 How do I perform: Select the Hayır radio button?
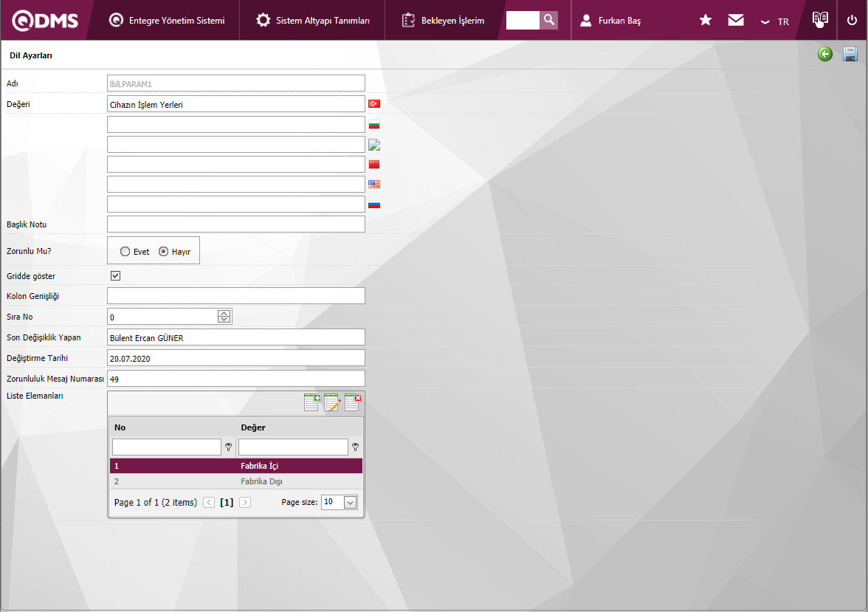click(x=163, y=252)
